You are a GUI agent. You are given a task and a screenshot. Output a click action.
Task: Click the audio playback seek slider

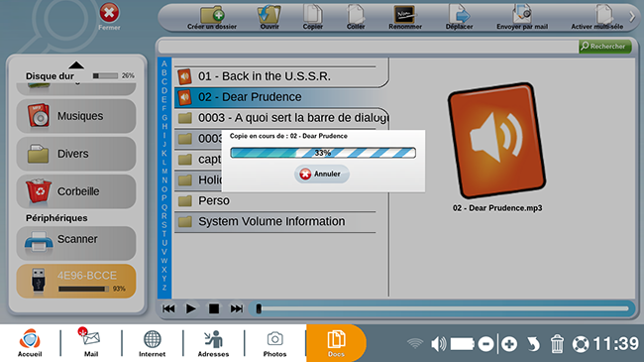pos(443,308)
